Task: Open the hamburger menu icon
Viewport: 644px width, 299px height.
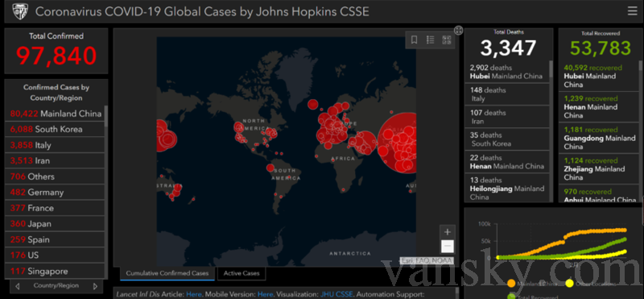Action: click(632, 11)
